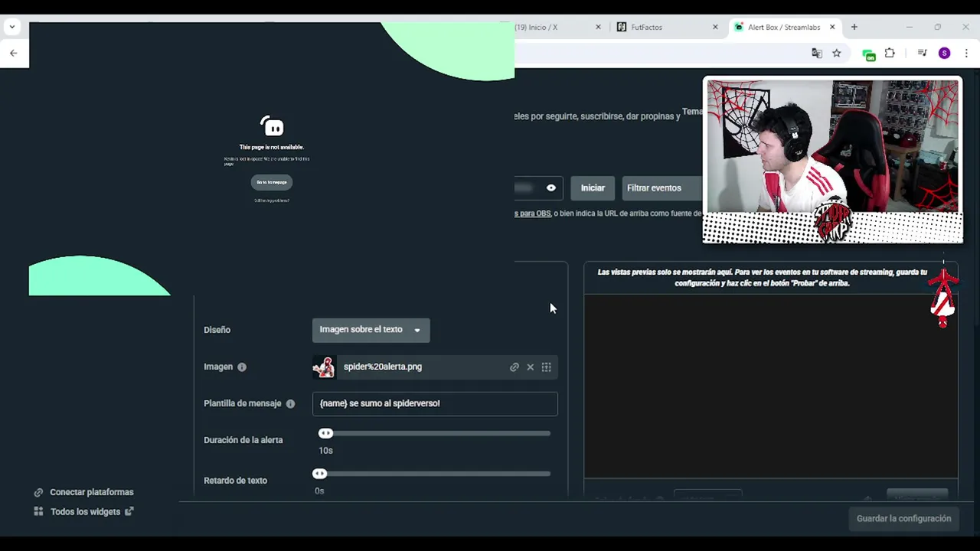Click the Todos los widgets grid icon

coord(38,511)
